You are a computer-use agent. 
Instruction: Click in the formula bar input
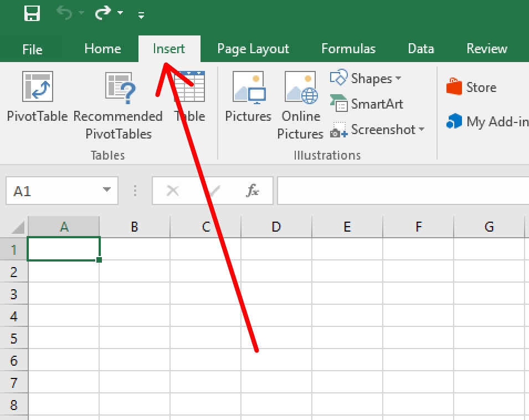[402, 191]
